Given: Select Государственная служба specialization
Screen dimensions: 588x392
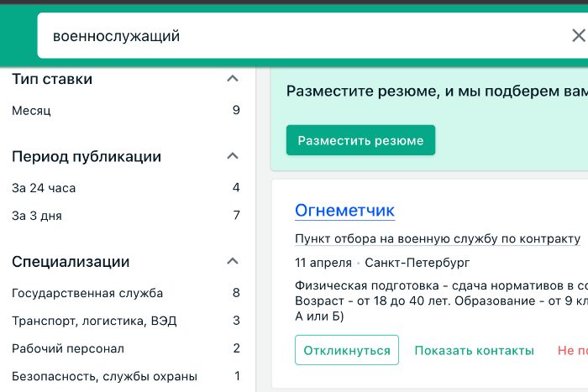Looking at the screenshot, I should pyautogui.click(x=87, y=293).
